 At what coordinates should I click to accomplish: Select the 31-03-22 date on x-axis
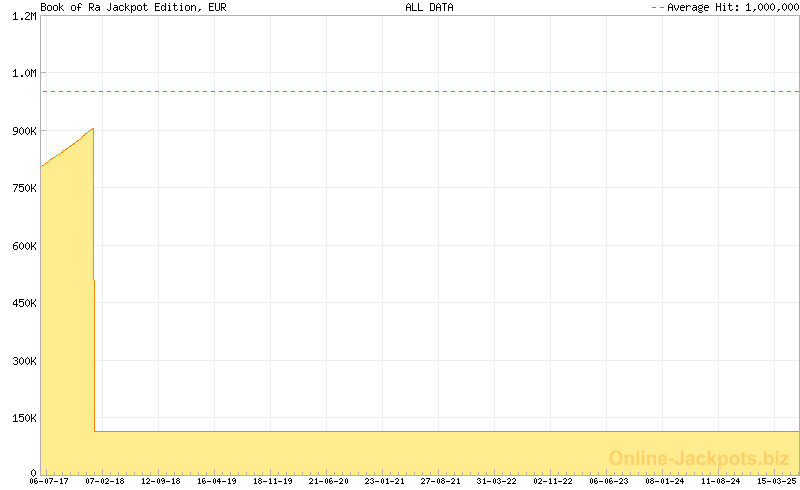tap(497, 481)
